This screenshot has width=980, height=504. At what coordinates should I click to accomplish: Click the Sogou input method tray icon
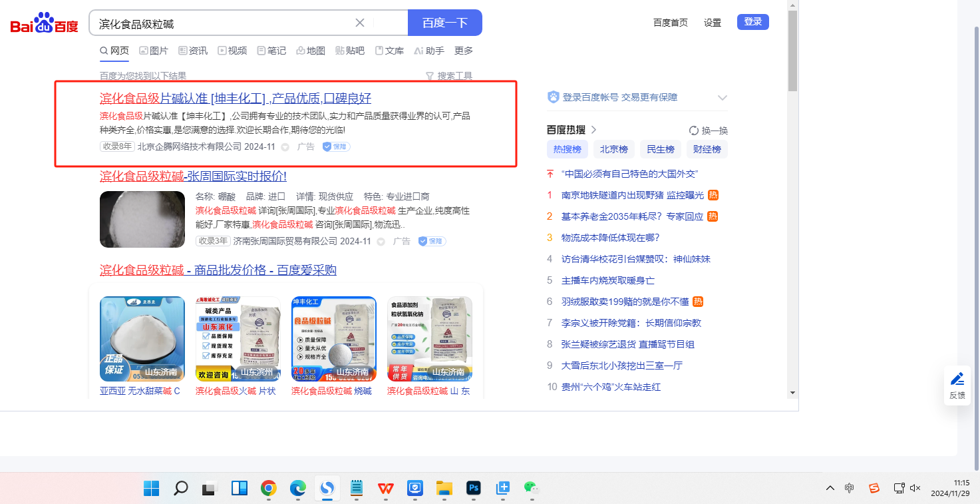click(x=874, y=488)
